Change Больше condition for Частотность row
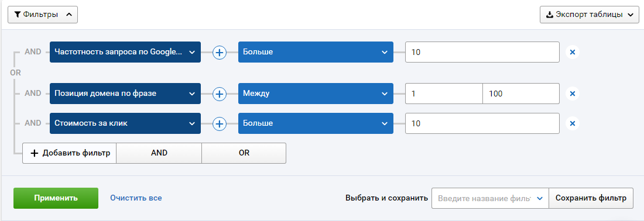This screenshot has width=644, height=221. pyautogui.click(x=316, y=52)
